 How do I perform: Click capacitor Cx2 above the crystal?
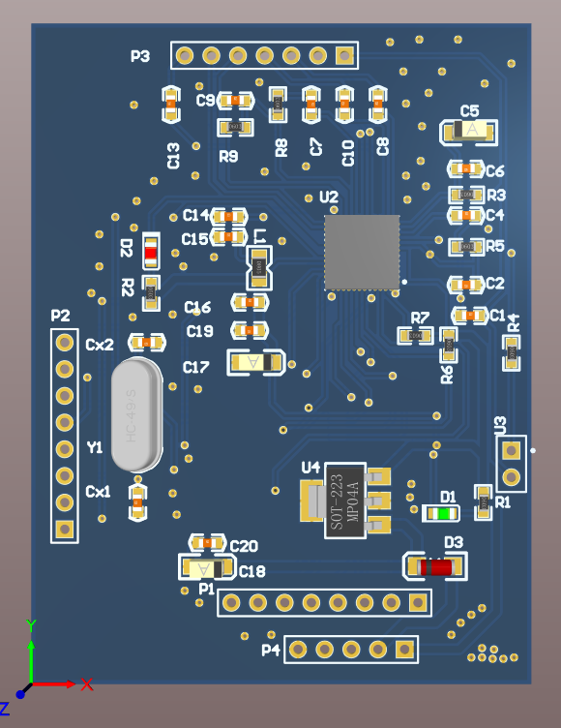tap(147, 343)
